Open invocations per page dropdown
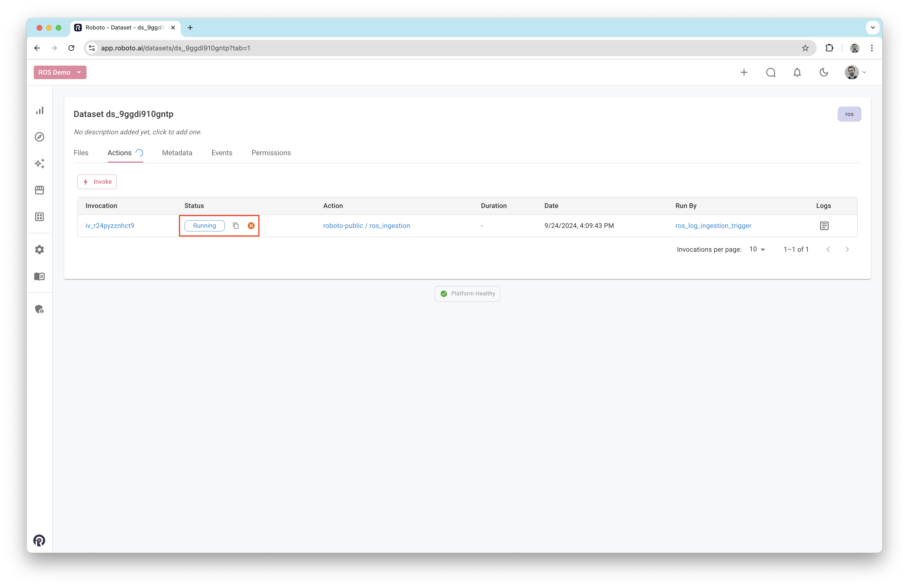Screen dimensions: 909x588 coord(757,249)
